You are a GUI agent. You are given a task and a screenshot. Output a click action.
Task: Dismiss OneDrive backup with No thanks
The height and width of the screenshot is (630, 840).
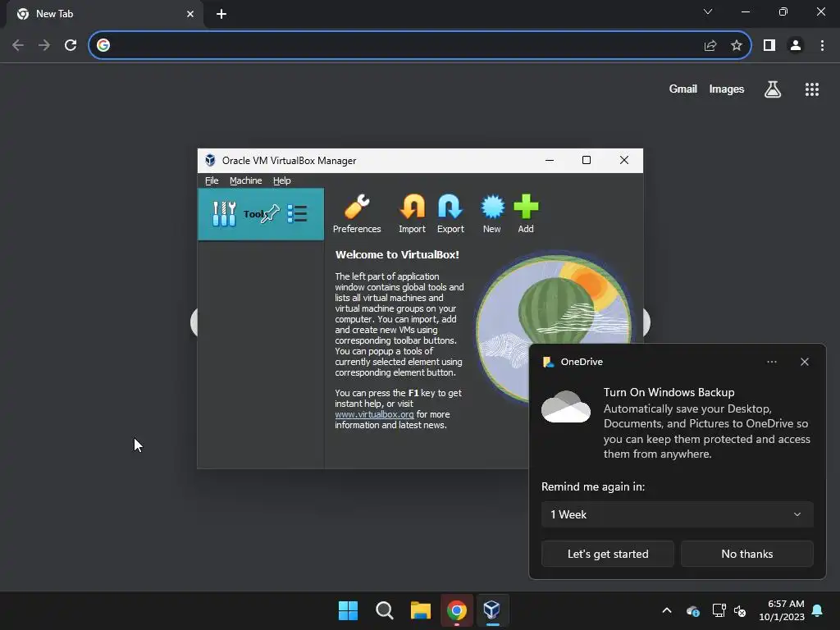(746, 554)
